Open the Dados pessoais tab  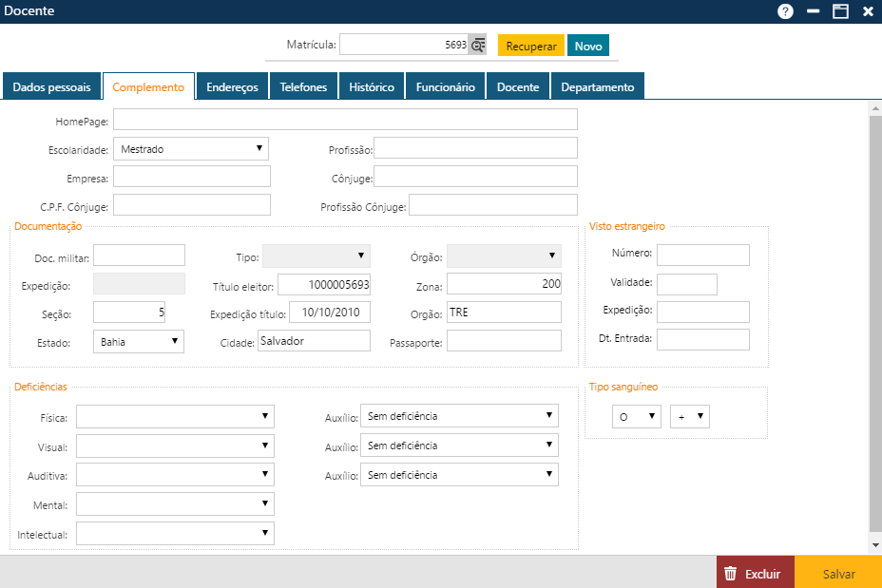[51, 85]
